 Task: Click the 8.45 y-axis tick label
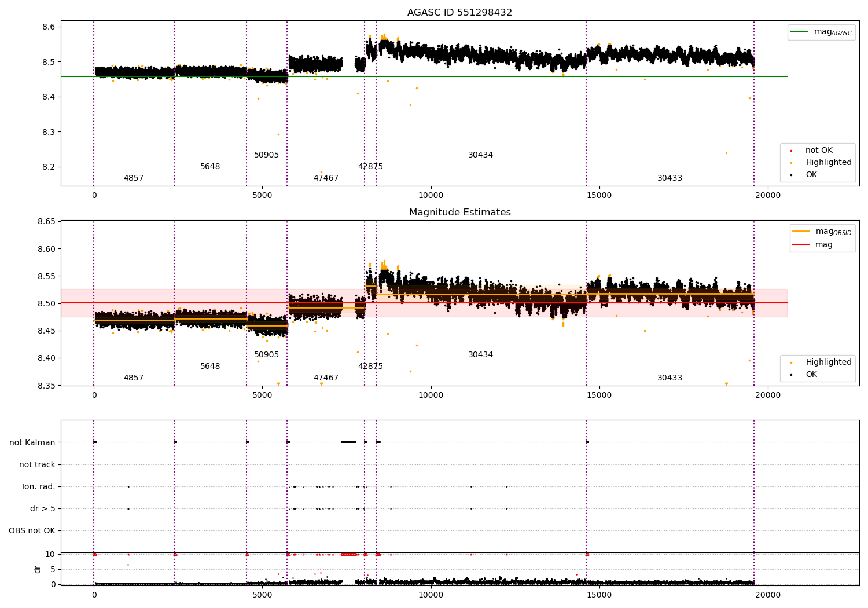[x=46, y=331]
